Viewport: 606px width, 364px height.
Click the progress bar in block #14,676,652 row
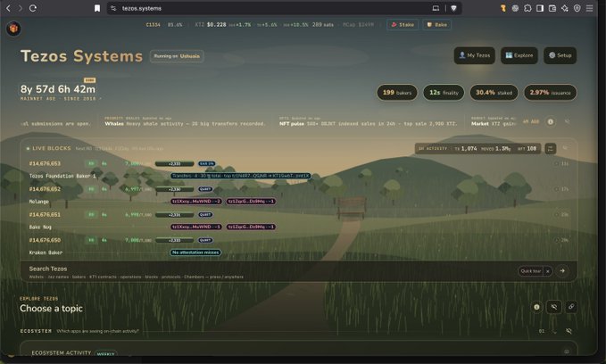tap(174, 189)
